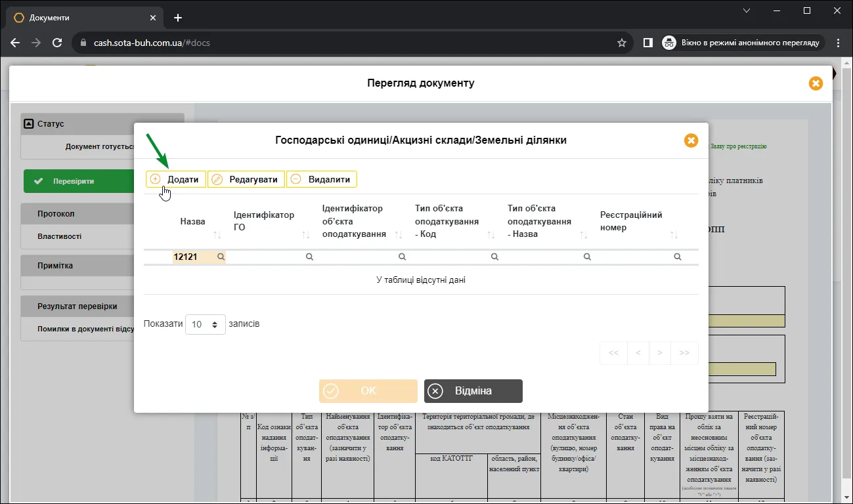Open a new browser tab

coord(177,18)
